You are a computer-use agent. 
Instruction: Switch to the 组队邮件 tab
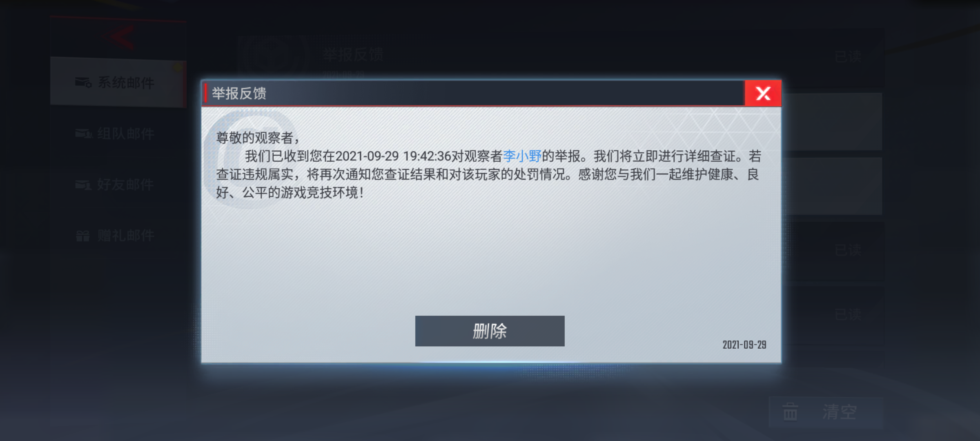[x=118, y=134]
